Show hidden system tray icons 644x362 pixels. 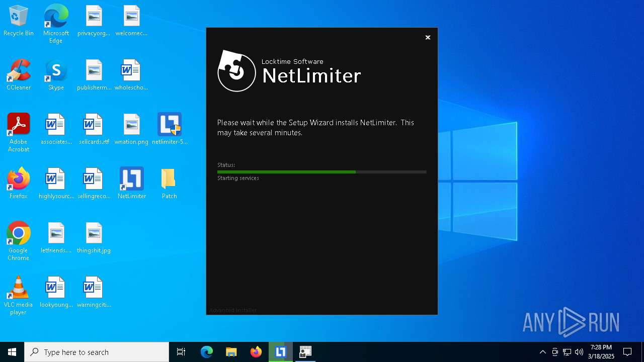point(542,352)
